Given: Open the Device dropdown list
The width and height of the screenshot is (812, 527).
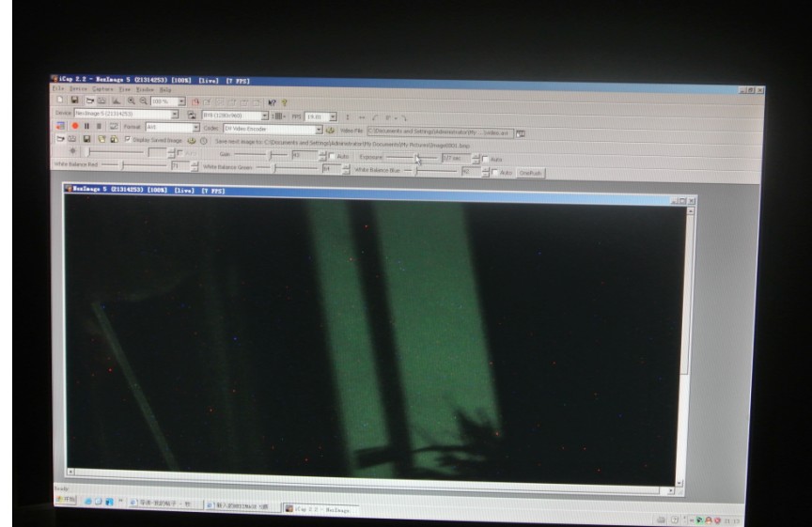Looking at the screenshot, I should (x=176, y=114).
